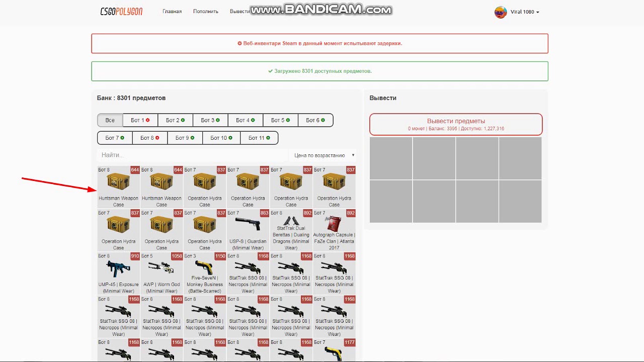This screenshot has width=644, height=362.
Task: Open the CSGOPolygon logo home link
Action: [x=121, y=12]
